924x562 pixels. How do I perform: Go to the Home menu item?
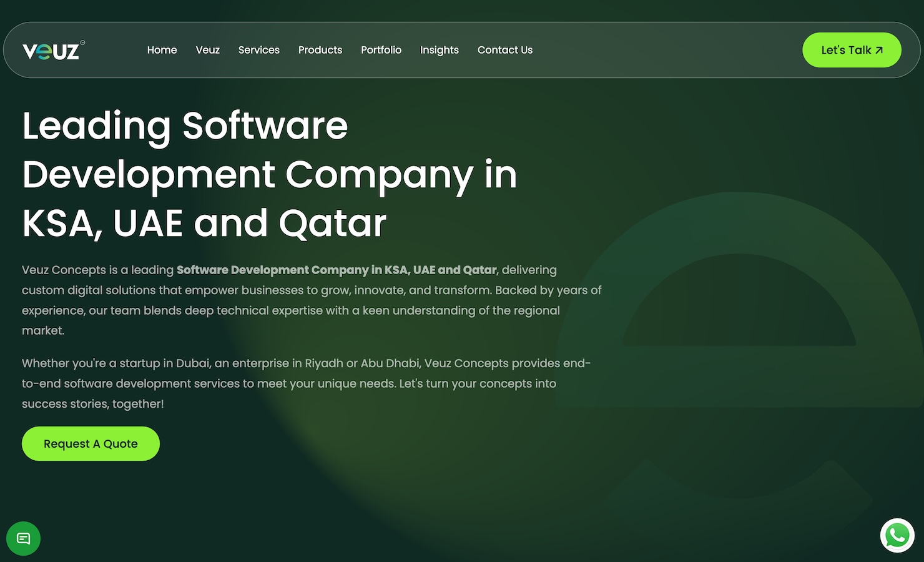162,50
